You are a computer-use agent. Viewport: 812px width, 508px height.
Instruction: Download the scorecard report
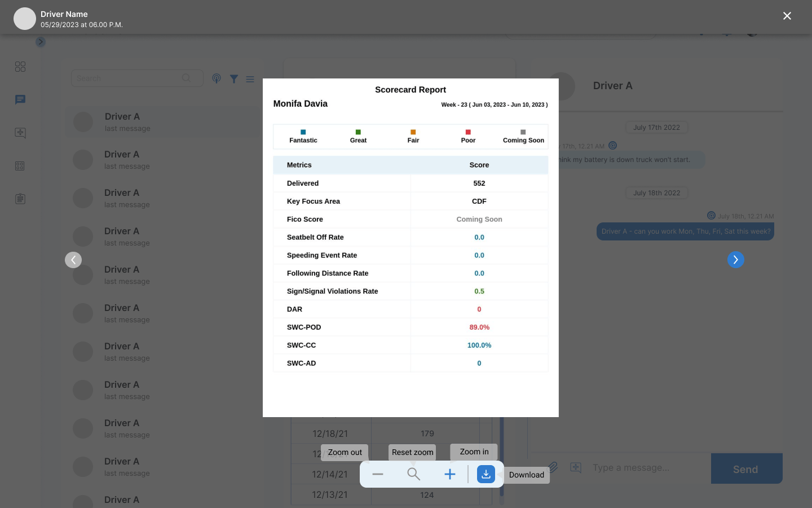tap(486, 474)
